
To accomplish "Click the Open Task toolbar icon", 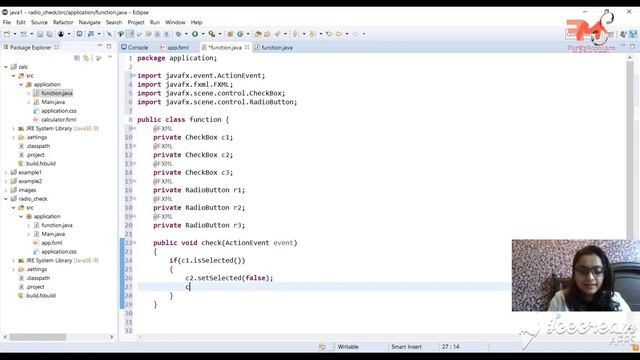I will click(267, 34).
